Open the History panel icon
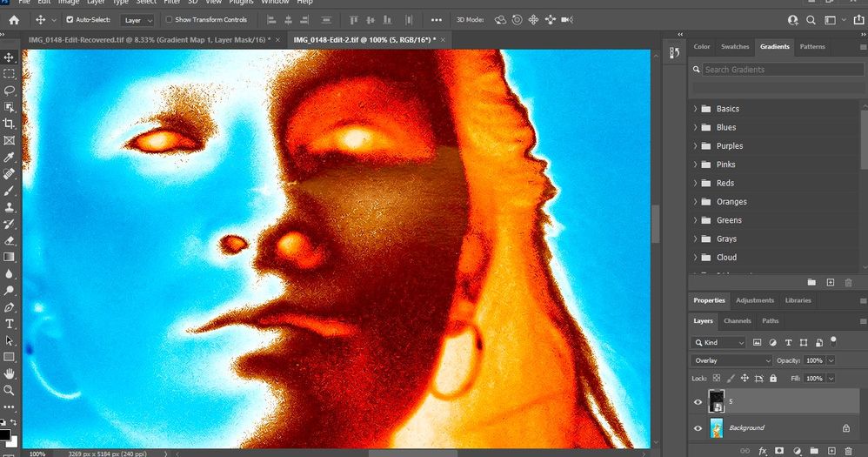The height and width of the screenshot is (457, 868). 674,52
